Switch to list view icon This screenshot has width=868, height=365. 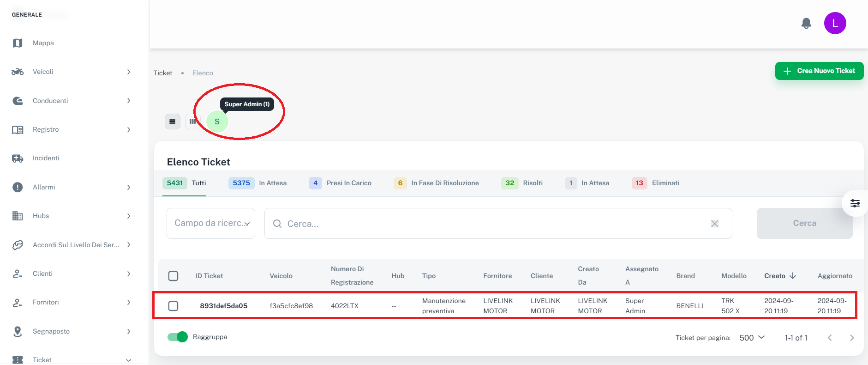[172, 122]
